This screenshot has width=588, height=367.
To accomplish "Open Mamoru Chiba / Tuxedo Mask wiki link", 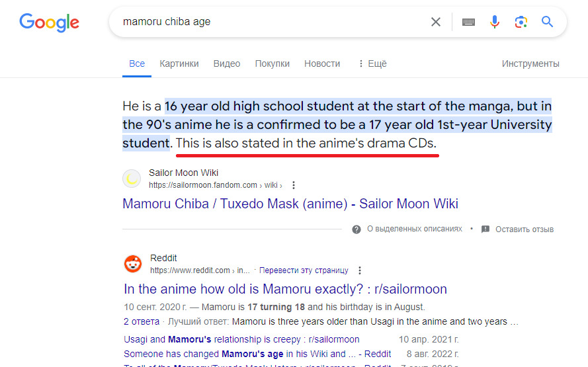I will (290, 204).
